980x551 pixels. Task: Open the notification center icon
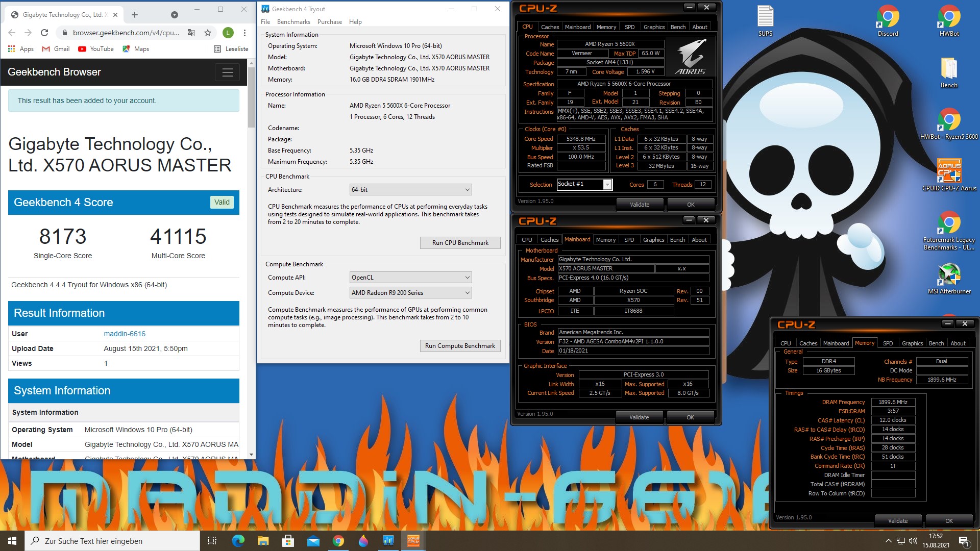click(964, 541)
